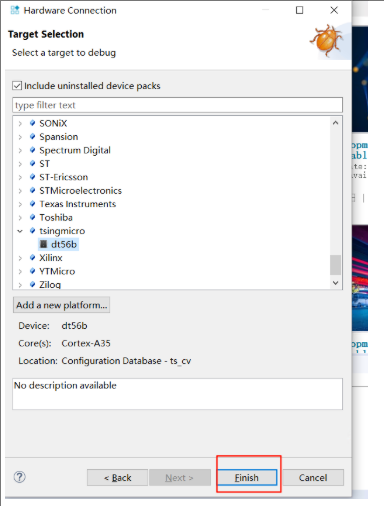The height and width of the screenshot is (506, 384).
Task: Expand the SONiX vendor node
Action: coord(20,124)
